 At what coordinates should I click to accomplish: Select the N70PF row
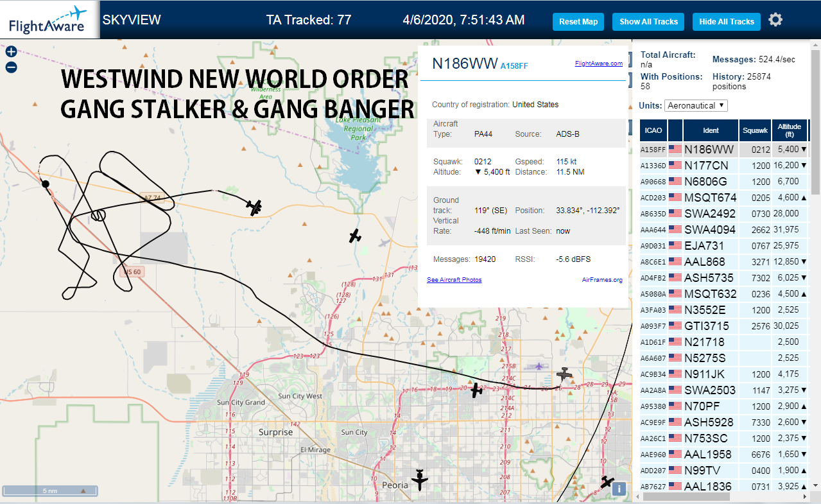click(x=724, y=406)
